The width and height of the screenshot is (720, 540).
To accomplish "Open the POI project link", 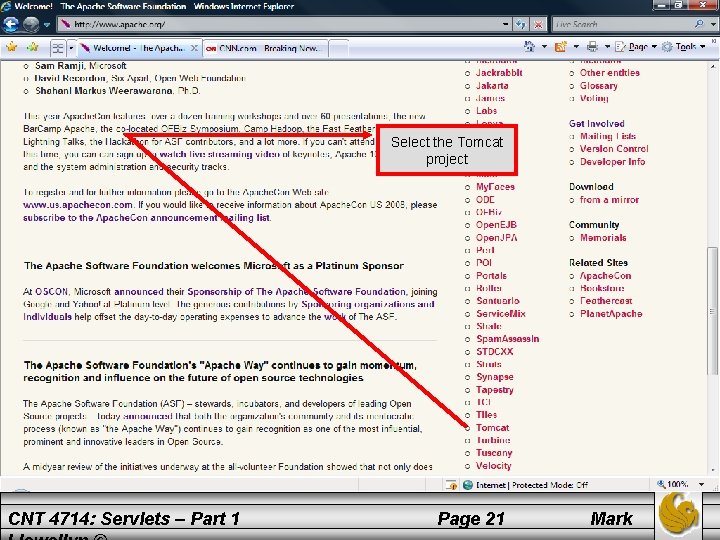I will pyautogui.click(x=484, y=263).
